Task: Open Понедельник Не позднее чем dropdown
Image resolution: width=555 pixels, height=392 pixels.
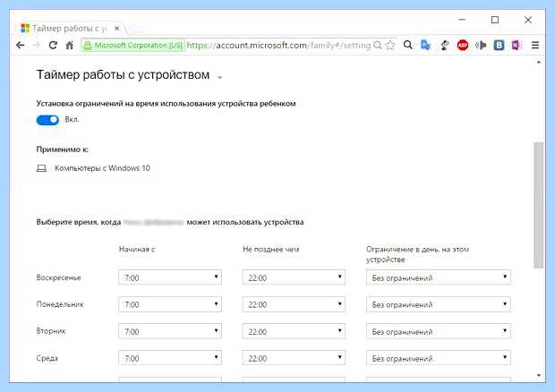Action: (294, 304)
